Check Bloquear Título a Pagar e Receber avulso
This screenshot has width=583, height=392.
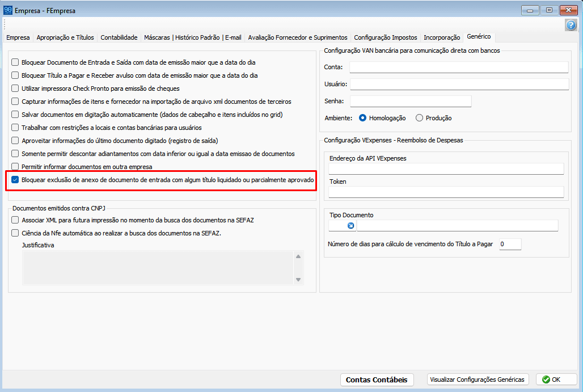click(15, 75)
